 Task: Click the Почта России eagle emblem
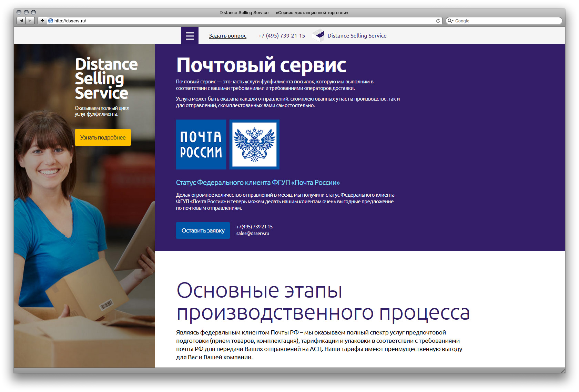click(x=254, y=144)
